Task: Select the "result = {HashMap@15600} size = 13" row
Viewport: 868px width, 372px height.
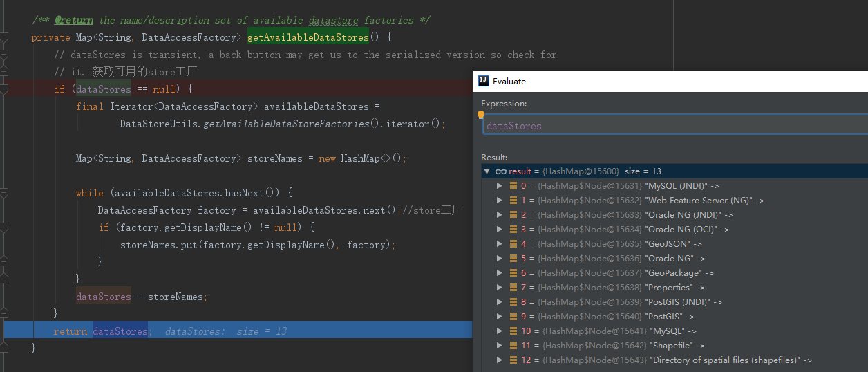Action: tap(674, 171)
